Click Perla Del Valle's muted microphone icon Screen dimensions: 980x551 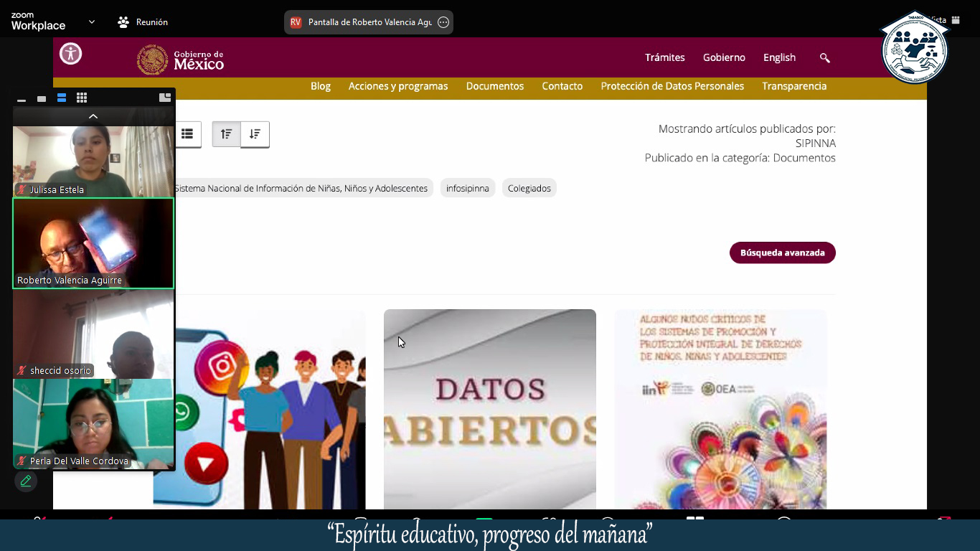(x=22, y=461)
